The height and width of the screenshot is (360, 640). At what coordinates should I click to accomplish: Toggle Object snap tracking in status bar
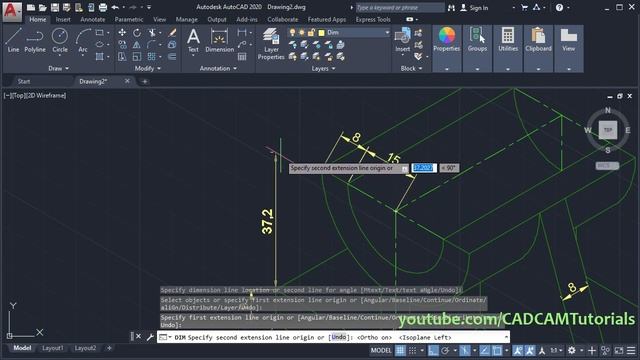coord(484,351)
